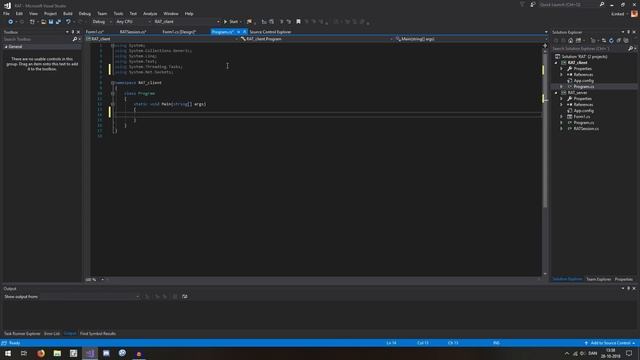Click the Bookmark icon in the toolbar
640x360 pixels.
pyautogui.click(x=298, y=22)
